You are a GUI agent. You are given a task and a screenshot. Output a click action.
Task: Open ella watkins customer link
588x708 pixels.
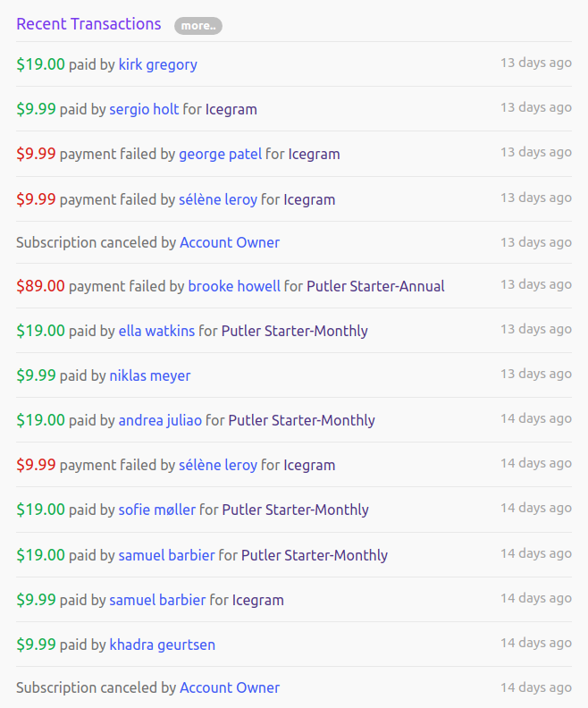(x=156, y=331)
